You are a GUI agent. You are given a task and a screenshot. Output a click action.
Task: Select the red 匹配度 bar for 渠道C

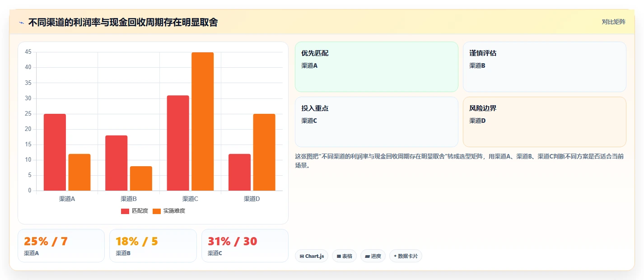(x=178, y=143)
